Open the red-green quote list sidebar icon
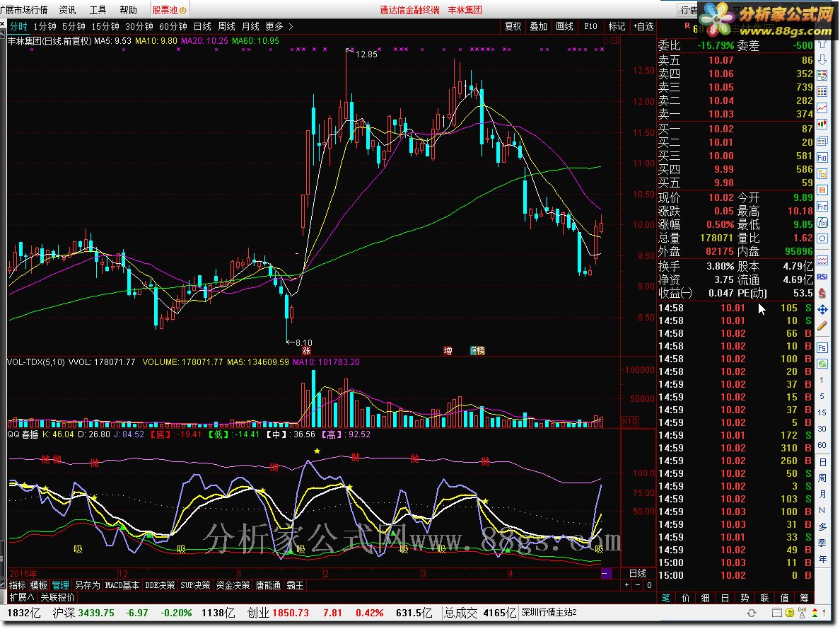840x629 pixels. click(x=822, y=76)
